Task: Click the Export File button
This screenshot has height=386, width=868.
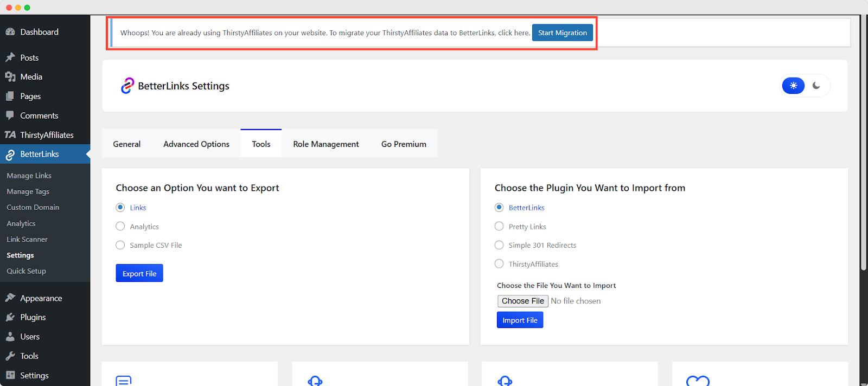Action: [139, 273]
